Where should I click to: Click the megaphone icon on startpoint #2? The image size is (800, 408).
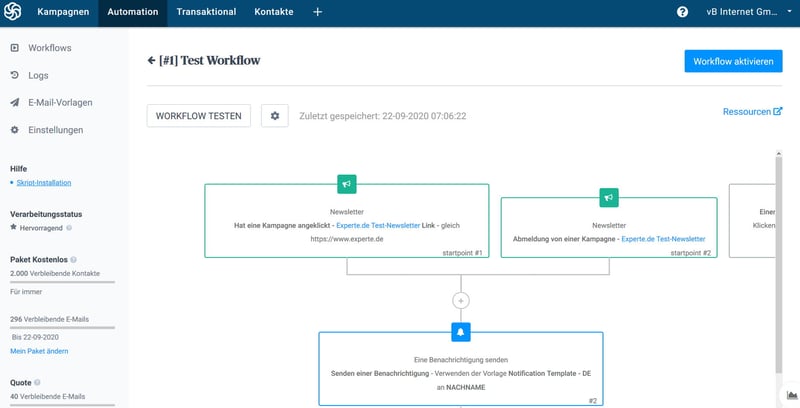pos(609,197)
